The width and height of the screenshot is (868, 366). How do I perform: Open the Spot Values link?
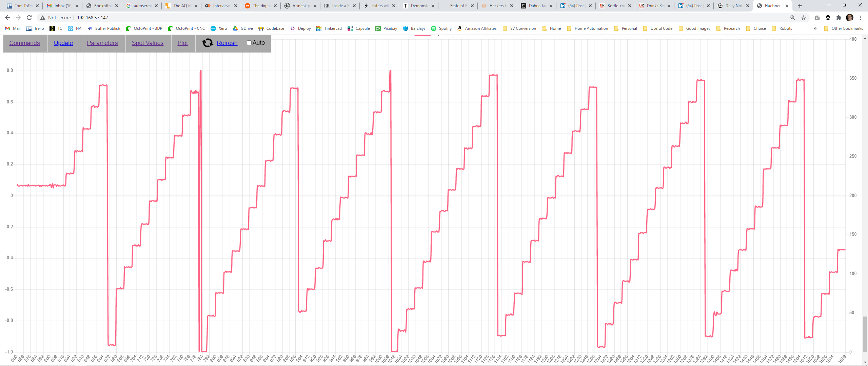pyautogui.click(x=147, y=43)
